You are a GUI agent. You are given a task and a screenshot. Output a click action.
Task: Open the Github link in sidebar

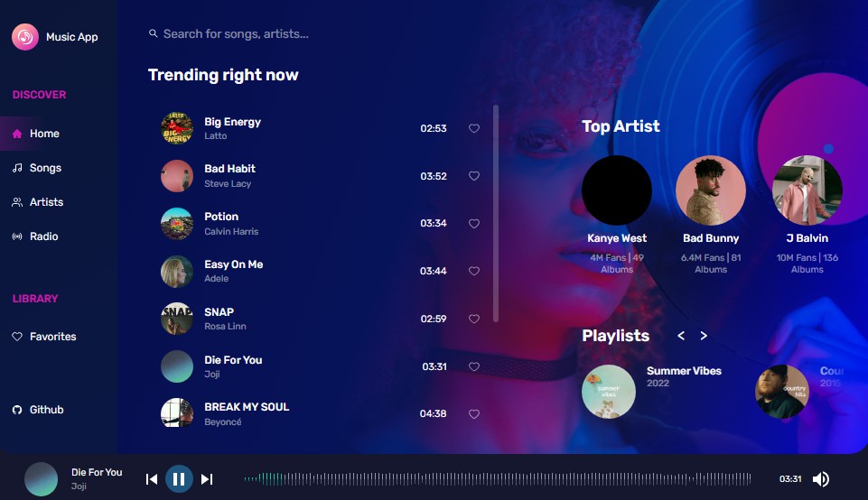pyautogui.click(x=38, y=410)
